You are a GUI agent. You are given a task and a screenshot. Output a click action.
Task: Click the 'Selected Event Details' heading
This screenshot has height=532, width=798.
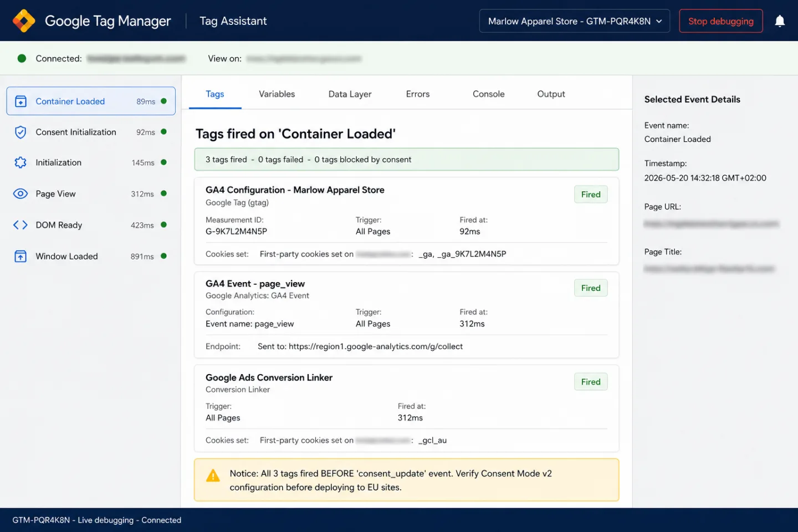692,99
